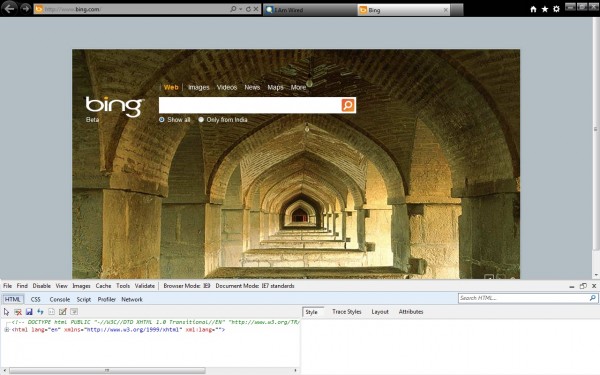Toggle the Edit pencil icon
Viewport: 600px width, 375px height.
pos(63,312)
